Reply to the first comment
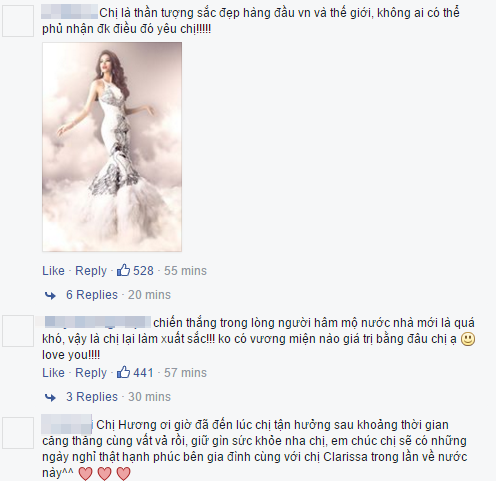Viewport: 496px width, 481px height. pyautogui.click(x=91, y=271)
